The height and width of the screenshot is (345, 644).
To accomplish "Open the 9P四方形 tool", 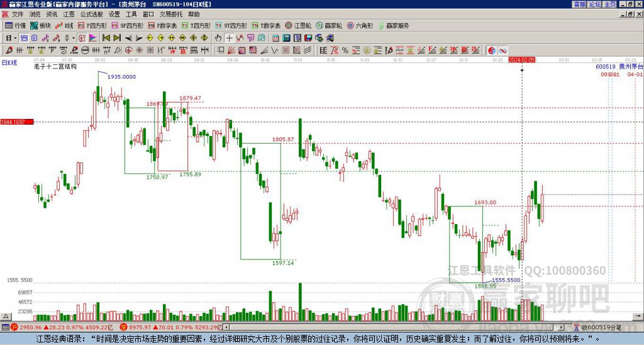I will [x=127, y=25].
